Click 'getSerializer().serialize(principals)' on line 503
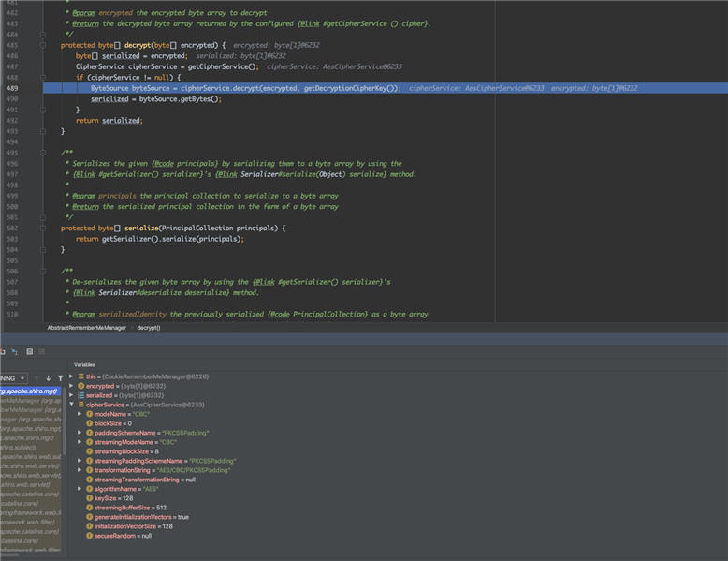Image resolution: width=728 pixels, height=561 pixels. (x=173, y=239)
